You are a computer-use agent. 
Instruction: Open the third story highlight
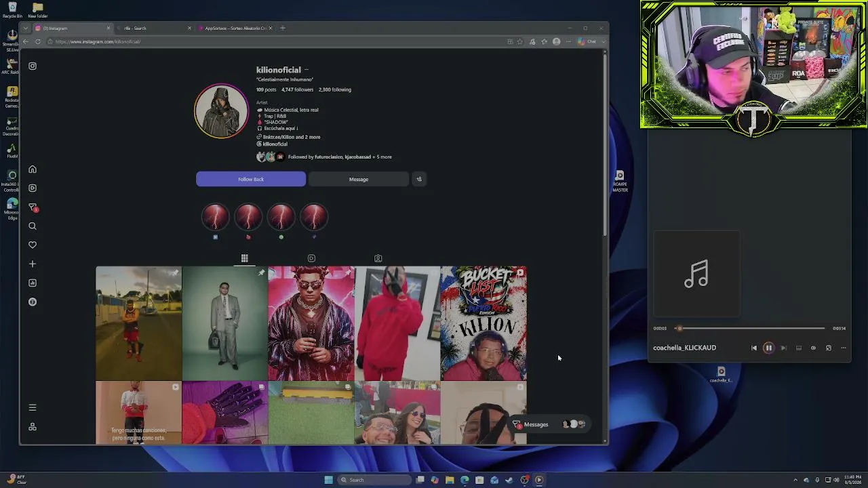pos(281,218)
